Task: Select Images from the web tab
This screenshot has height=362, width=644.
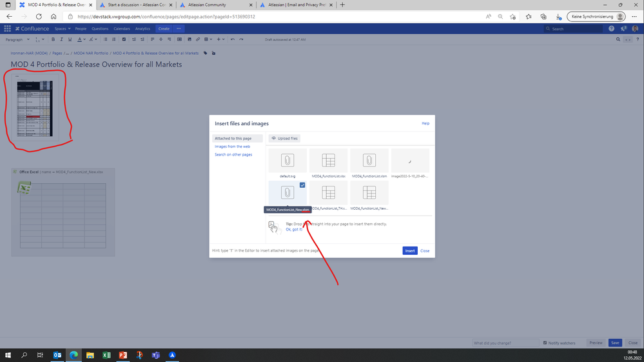Action: (x=232, y=146)
